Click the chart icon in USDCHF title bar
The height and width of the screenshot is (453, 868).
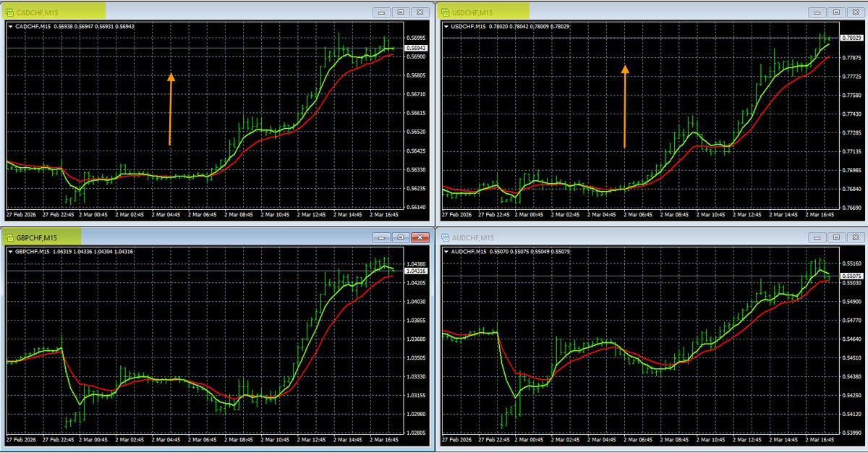[x=445, y=12]
